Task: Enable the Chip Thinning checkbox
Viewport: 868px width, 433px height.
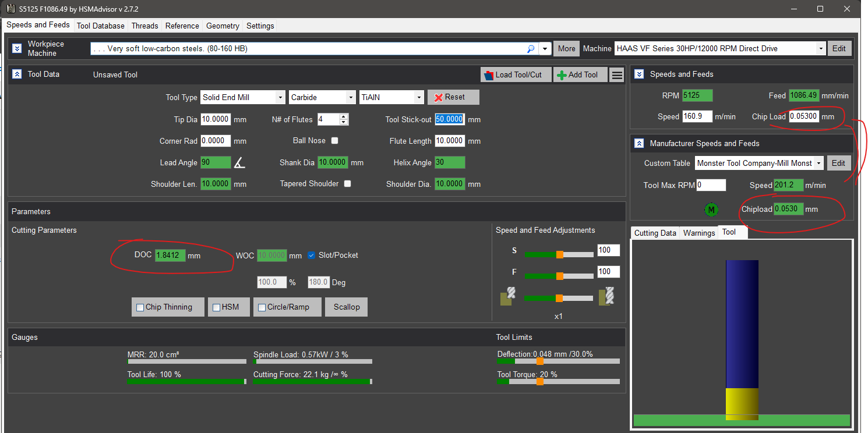Action: (x=140, y=307)
